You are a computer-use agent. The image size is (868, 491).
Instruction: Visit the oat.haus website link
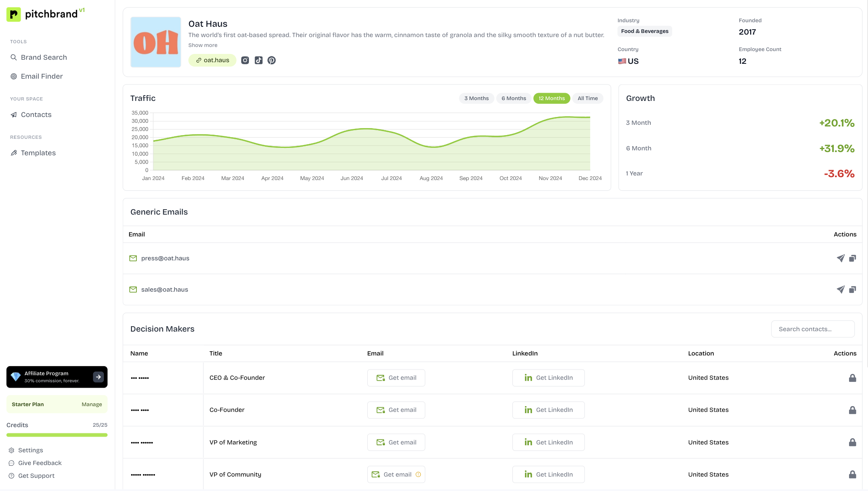pyautogui.click(x=212, y=60)
